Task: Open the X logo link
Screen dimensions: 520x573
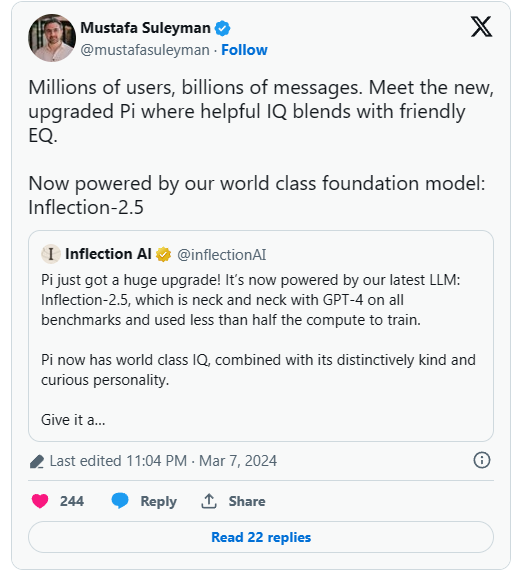Action: [x=481, y=27]
